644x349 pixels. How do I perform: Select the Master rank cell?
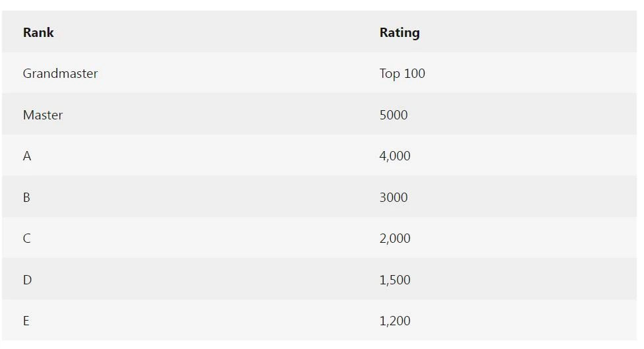tap(43, 115)
